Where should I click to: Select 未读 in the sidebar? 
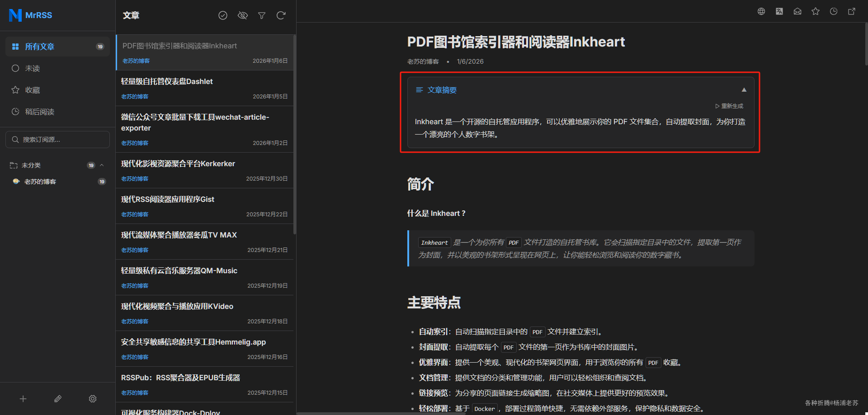(57, 68)
